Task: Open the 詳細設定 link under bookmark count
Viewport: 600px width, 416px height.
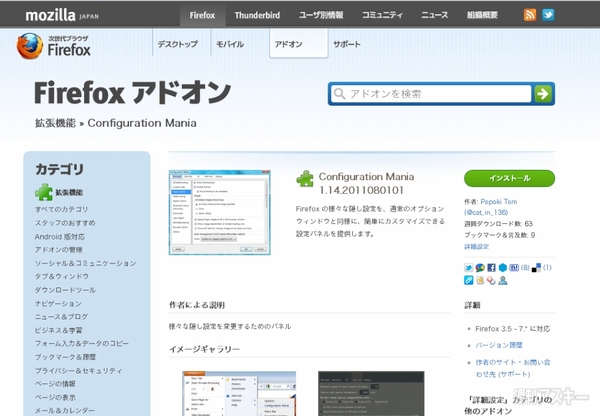Action: pos(476,247)
